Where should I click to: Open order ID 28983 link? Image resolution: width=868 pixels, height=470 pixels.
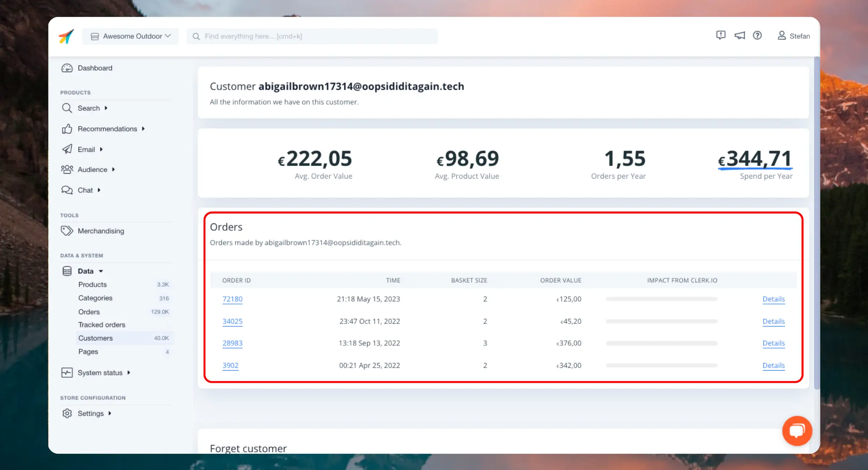click(232, 343)
